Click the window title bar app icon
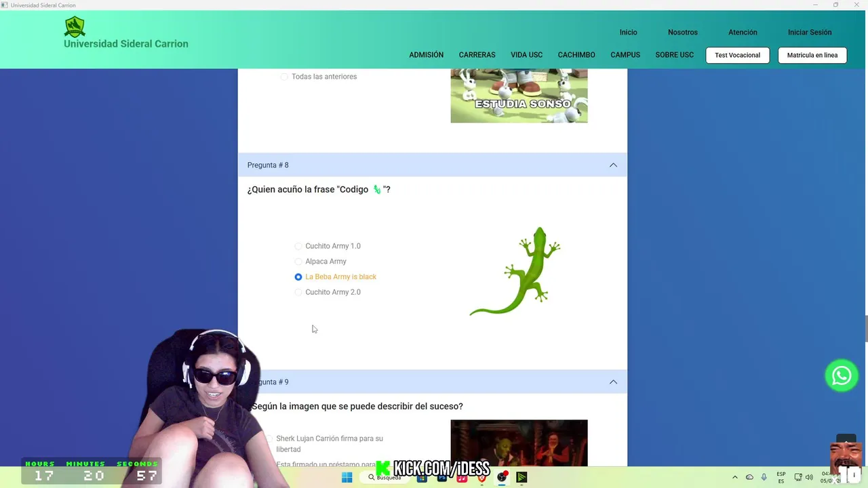 tap(5, 5)
